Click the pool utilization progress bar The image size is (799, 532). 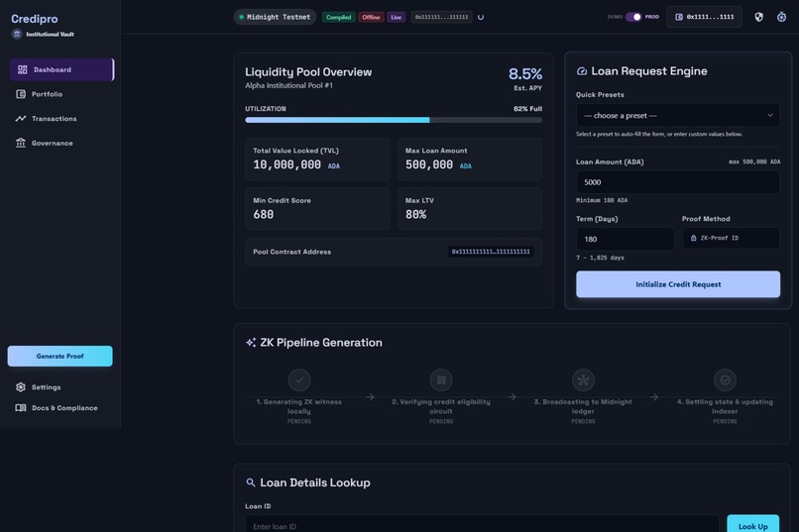coord(394,120)
